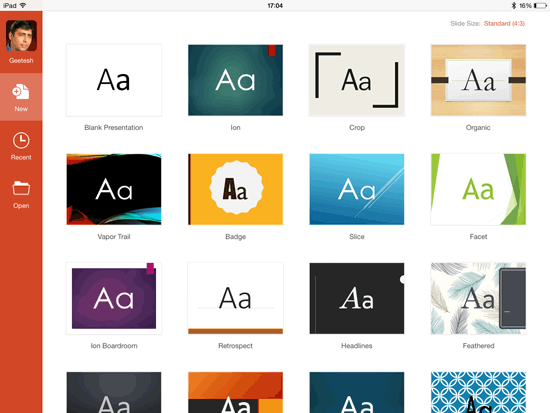This screenshot has width=550, height=413.
Task: Choose the Headlines theme thumbnail
Action: tap(357, 298)
